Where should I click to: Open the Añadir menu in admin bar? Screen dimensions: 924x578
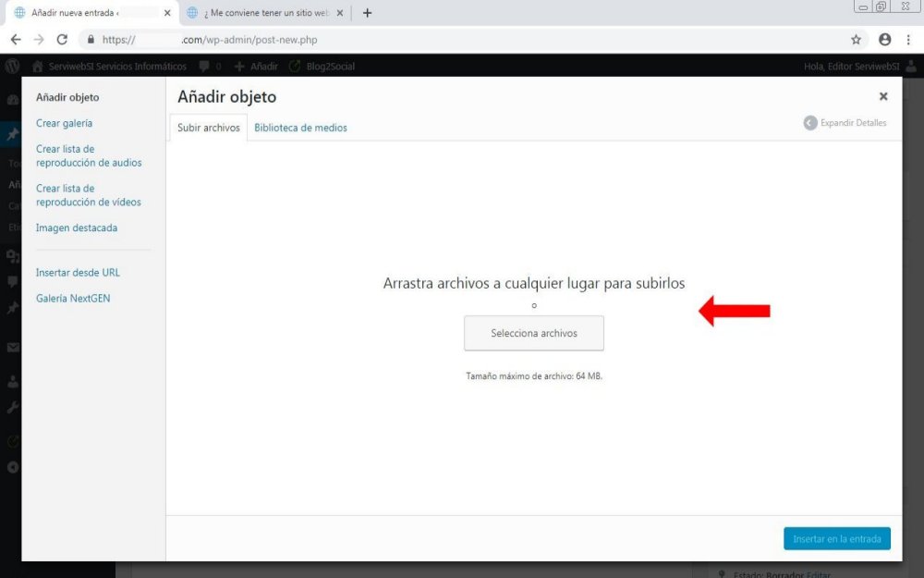(256, 67)
